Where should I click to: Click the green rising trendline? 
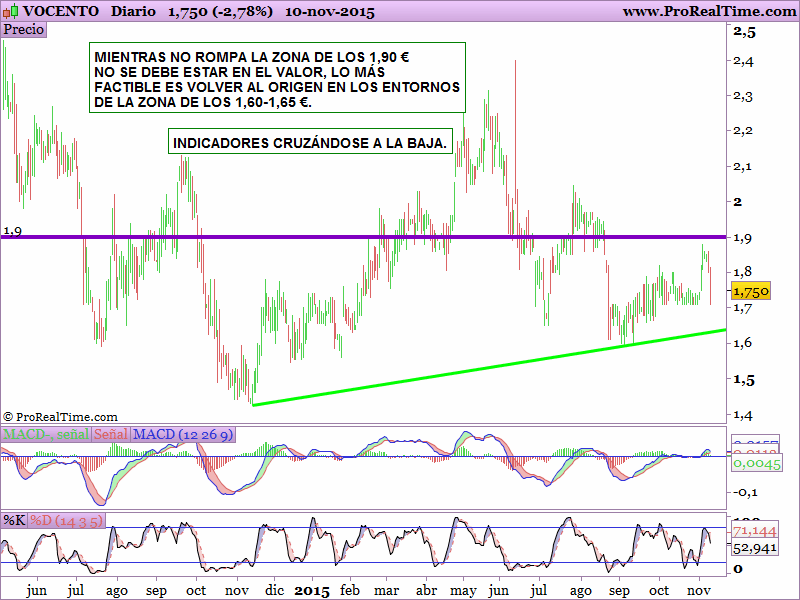tap(489, 367)
